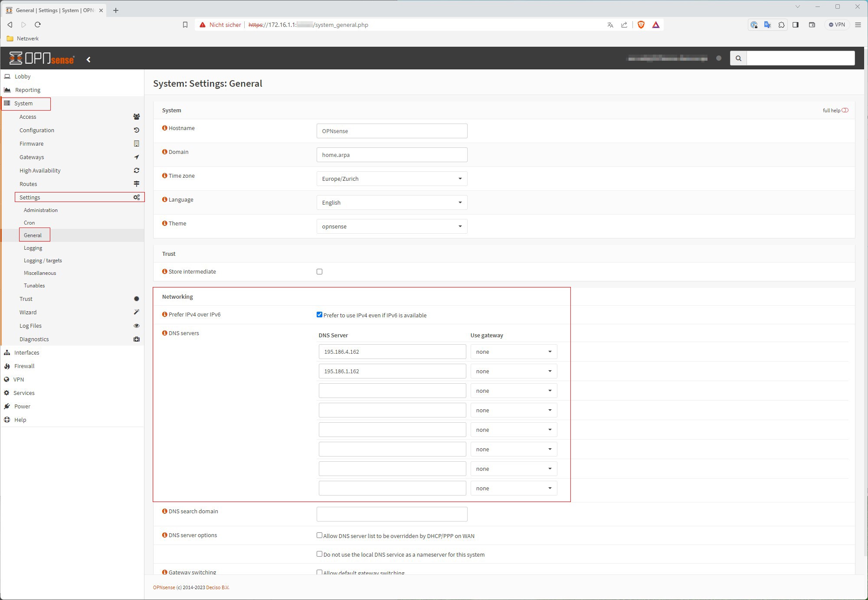The image size is (868, 600).
Task: Toggle full help switch
Action: pos(845,110)
